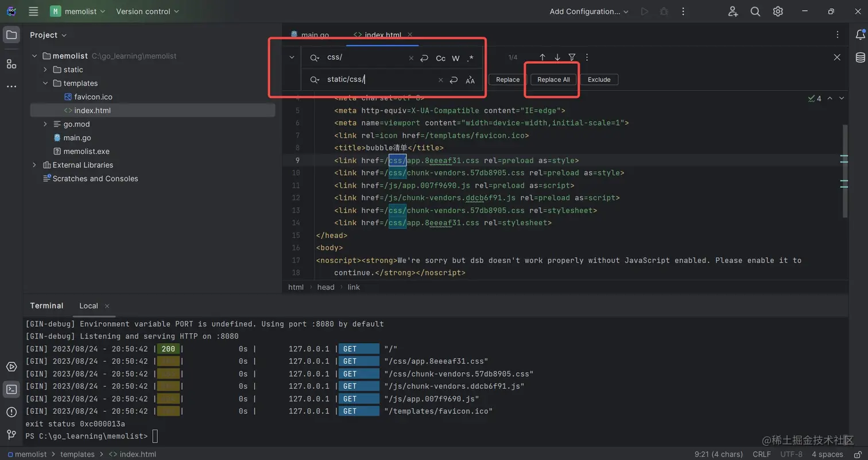Toggle the Project tool window icon

(x=11, y=35)
